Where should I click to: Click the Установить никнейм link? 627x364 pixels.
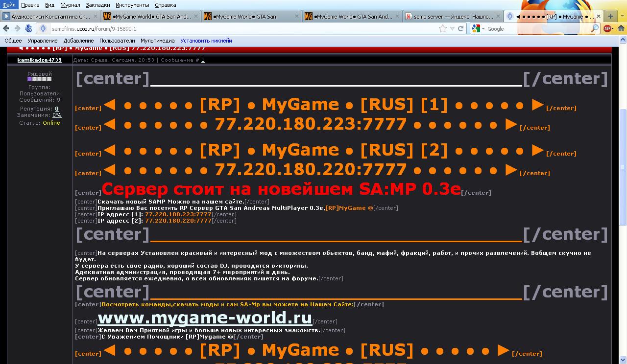[x=206, y=41]
